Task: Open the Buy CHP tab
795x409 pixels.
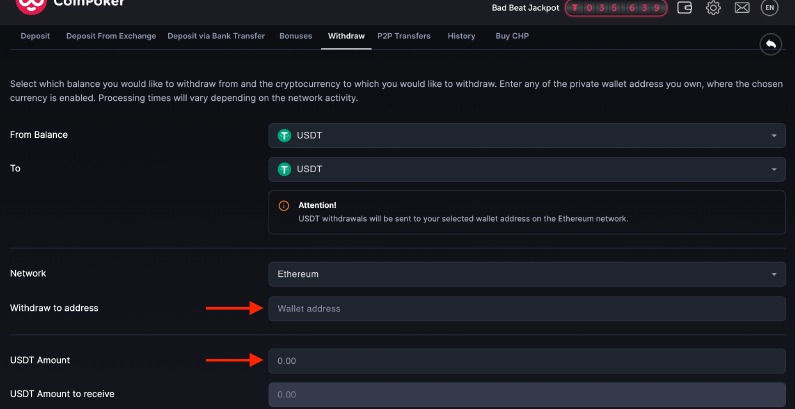Action: tap(513, 36)
